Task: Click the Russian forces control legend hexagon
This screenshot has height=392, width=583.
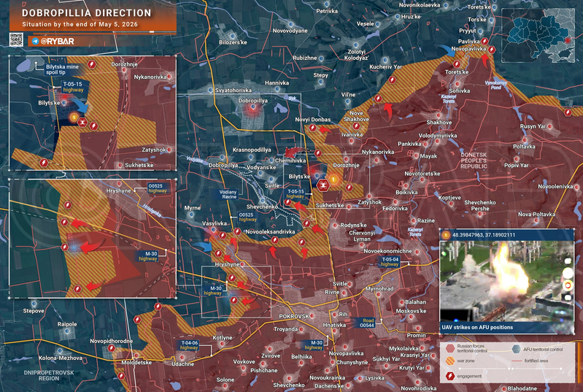Action: 450,348
